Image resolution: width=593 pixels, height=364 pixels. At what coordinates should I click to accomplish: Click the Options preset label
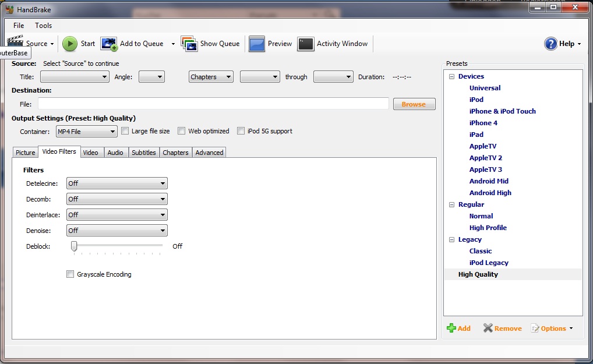pos(553,328)
